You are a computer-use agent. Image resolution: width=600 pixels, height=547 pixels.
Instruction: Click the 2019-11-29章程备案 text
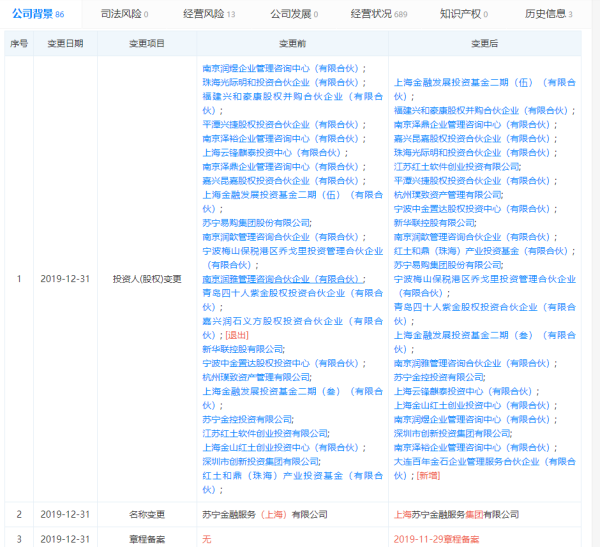coord(436,539)
